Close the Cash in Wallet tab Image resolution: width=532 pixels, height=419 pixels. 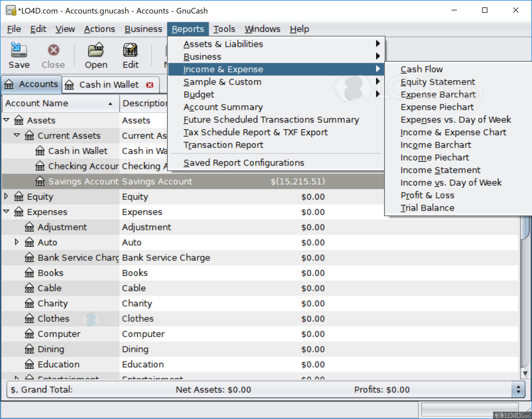150,85
